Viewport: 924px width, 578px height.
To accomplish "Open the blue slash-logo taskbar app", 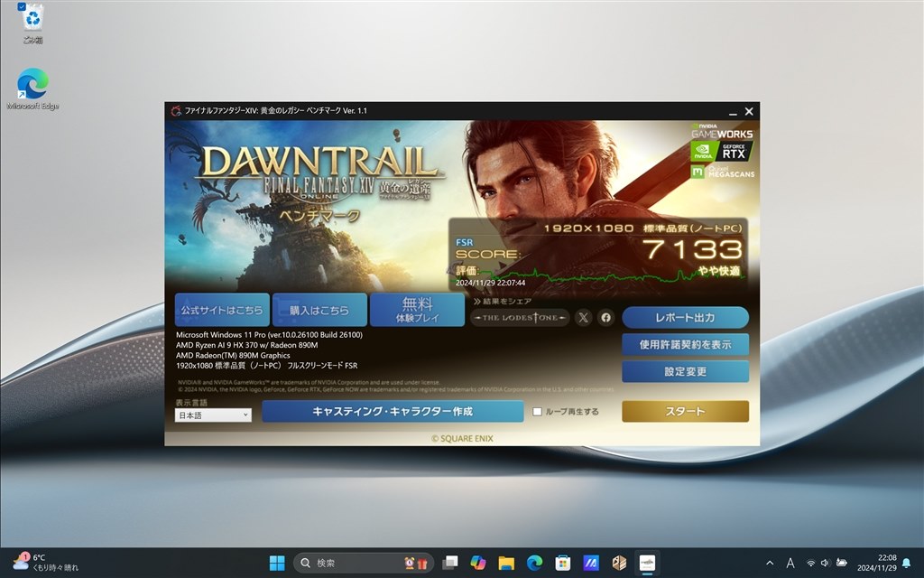I will click(591, 563).
